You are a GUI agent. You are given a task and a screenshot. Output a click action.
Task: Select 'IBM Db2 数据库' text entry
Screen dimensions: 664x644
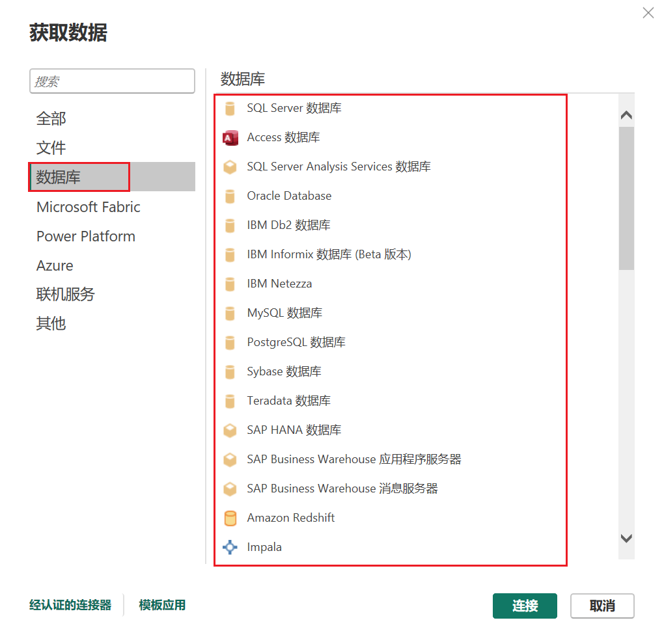[289, 225]
